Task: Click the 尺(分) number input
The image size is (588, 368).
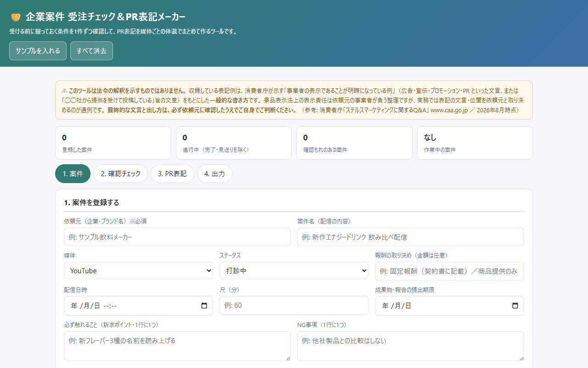Action: [294, 305]
